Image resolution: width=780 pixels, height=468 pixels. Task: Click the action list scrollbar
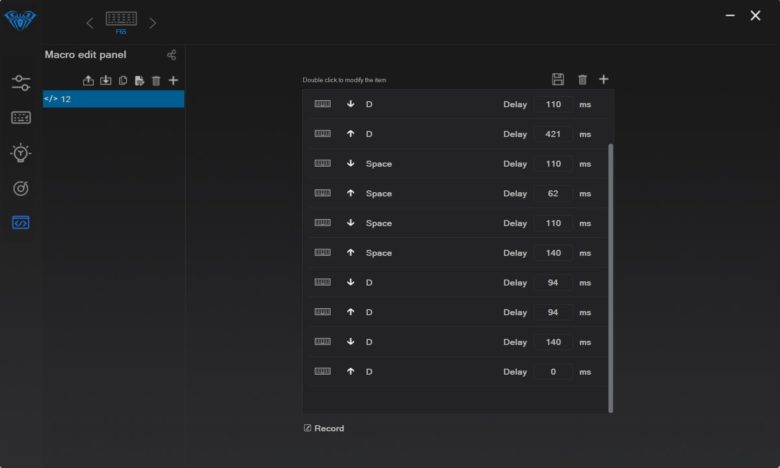pos(610,278)
